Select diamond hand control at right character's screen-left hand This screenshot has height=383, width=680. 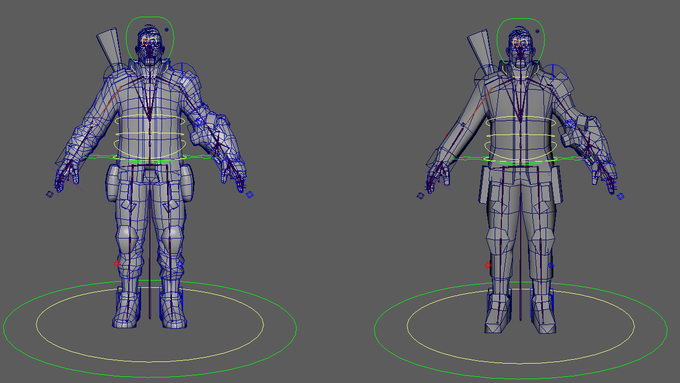[x=420, y=196]
